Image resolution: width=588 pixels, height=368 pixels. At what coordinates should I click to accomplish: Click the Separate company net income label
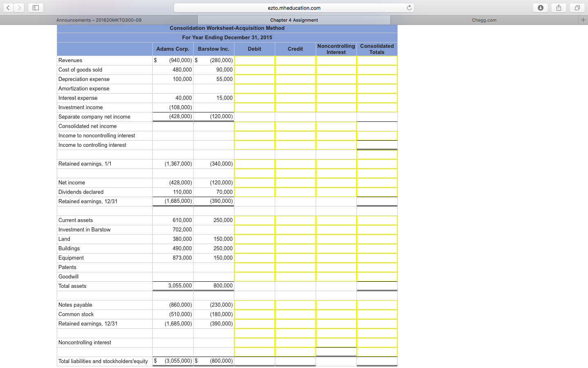pos(94,117)
